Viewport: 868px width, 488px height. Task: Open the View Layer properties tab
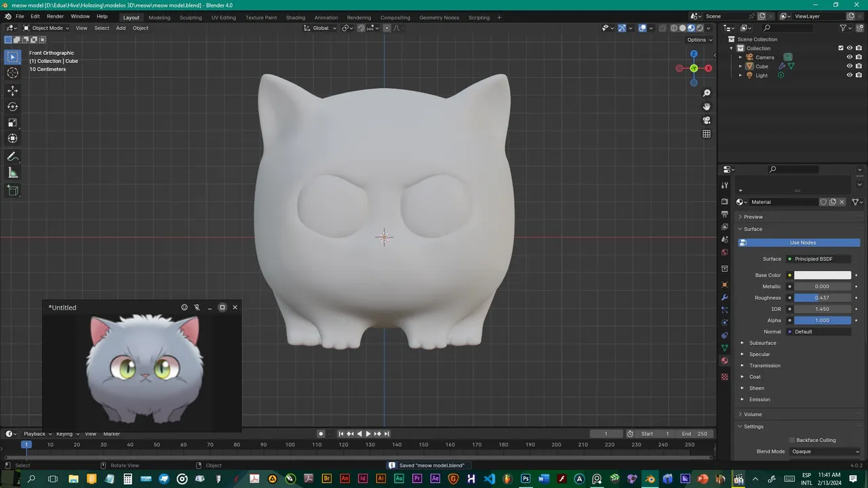coord(724,227)
